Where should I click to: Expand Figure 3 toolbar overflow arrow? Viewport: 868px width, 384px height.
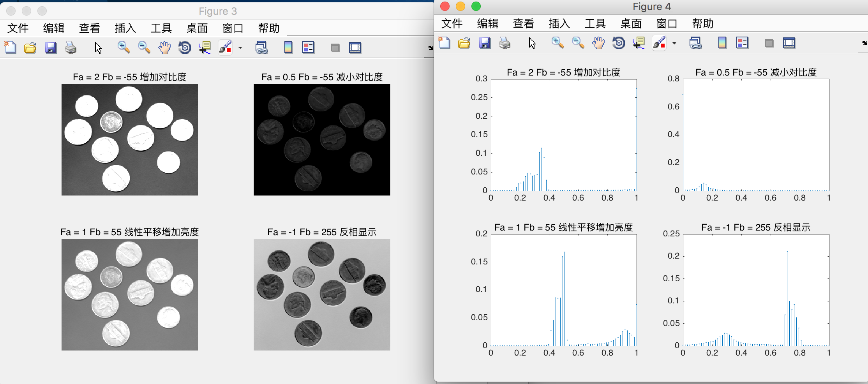tap(430, 48)
